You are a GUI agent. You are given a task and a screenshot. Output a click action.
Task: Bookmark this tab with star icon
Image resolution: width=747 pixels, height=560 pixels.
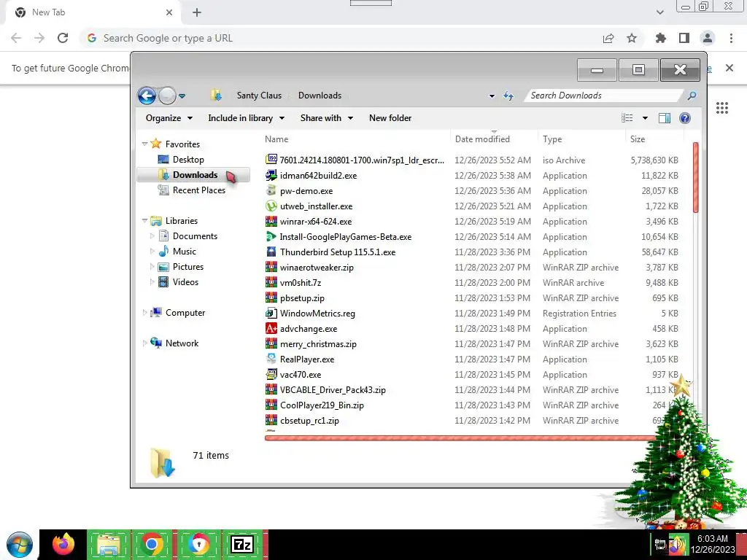[x=632, y=38]
